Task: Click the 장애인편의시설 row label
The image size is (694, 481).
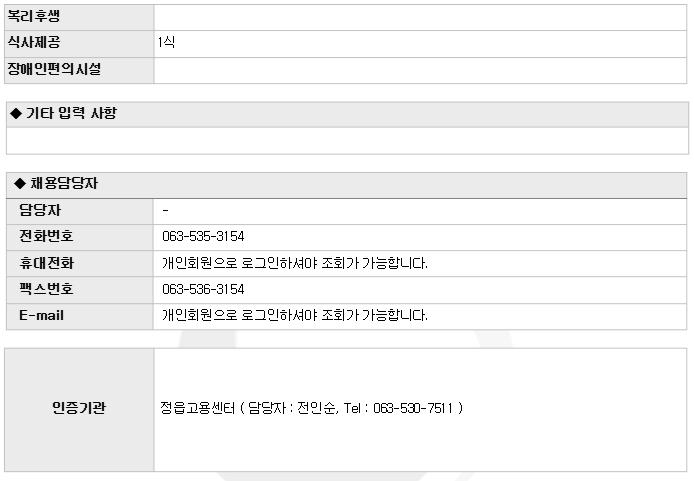Action: click(x=54, y=69)
